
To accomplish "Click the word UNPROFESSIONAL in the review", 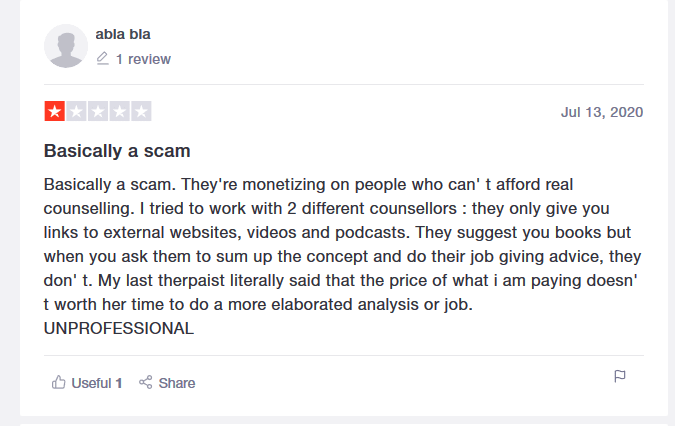I will [119, 328].
